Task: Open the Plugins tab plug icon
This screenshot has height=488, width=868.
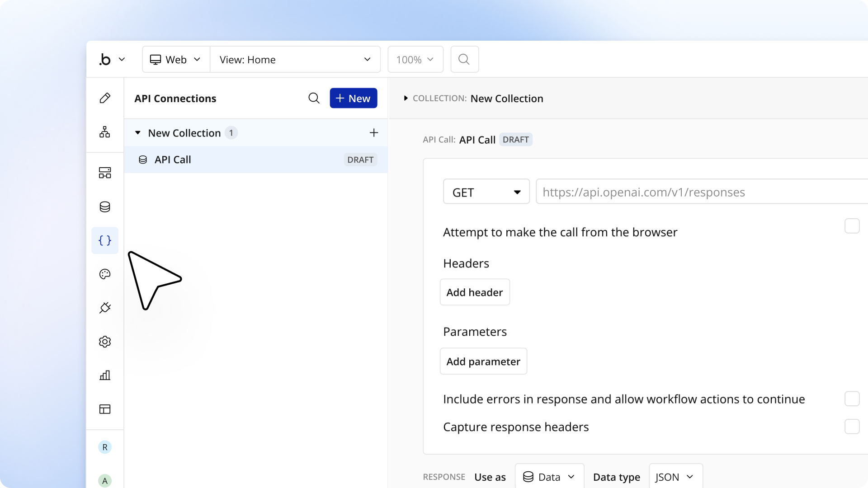Action: (105, 308)
